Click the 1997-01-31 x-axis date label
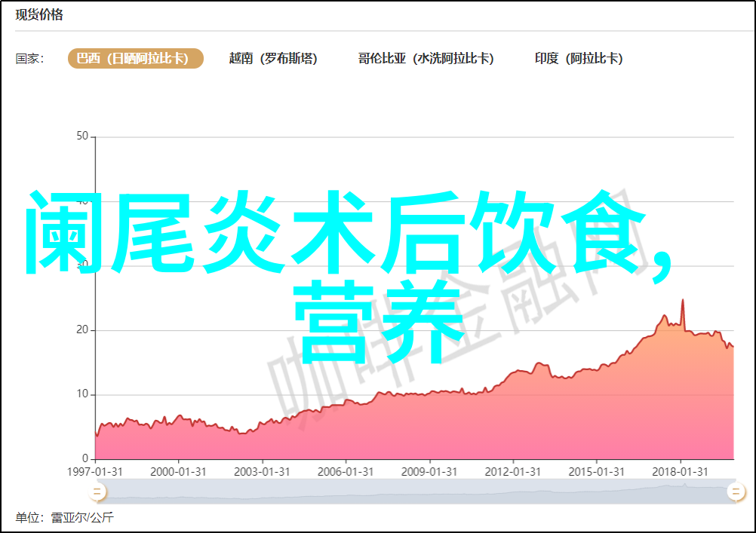The width and height of the screenshot is (756, 533). 95,471
